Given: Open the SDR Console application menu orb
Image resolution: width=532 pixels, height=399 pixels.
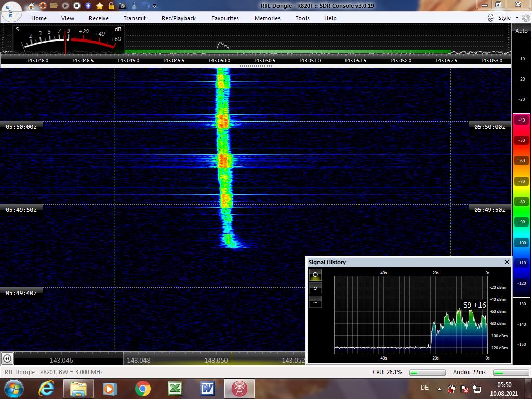Looking at the screenshot, I should (x=11, y=11).
